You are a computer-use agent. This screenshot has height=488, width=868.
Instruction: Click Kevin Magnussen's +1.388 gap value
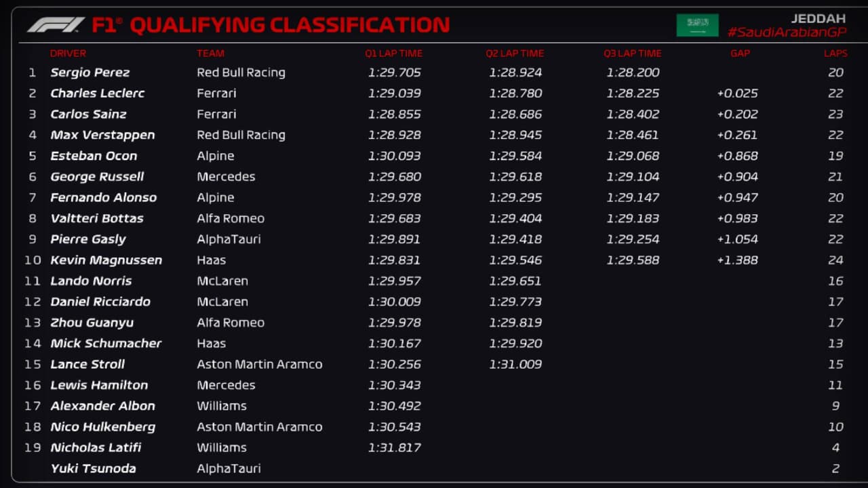pyautogui.click(x=737, y=260)
